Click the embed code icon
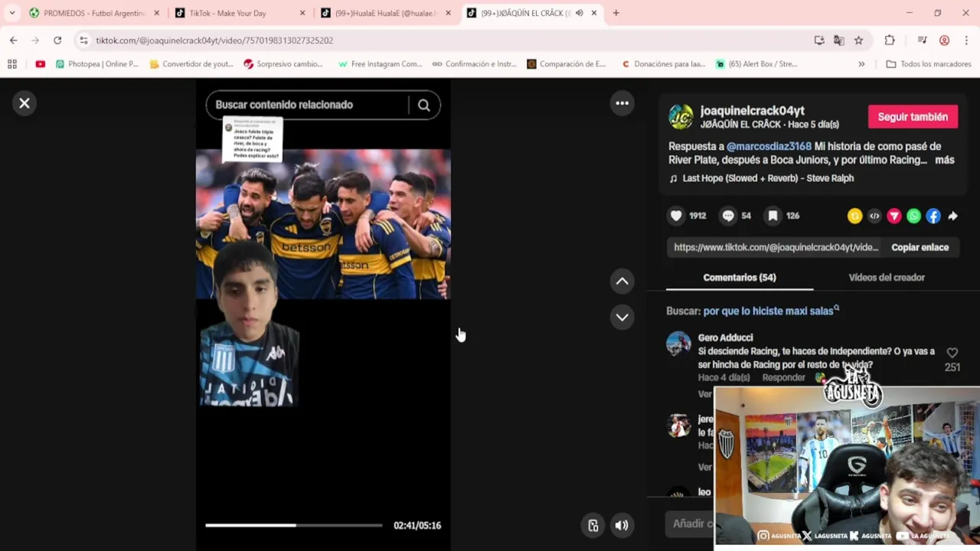The width and height of the screenshot is (980, 551). (874, 217)
